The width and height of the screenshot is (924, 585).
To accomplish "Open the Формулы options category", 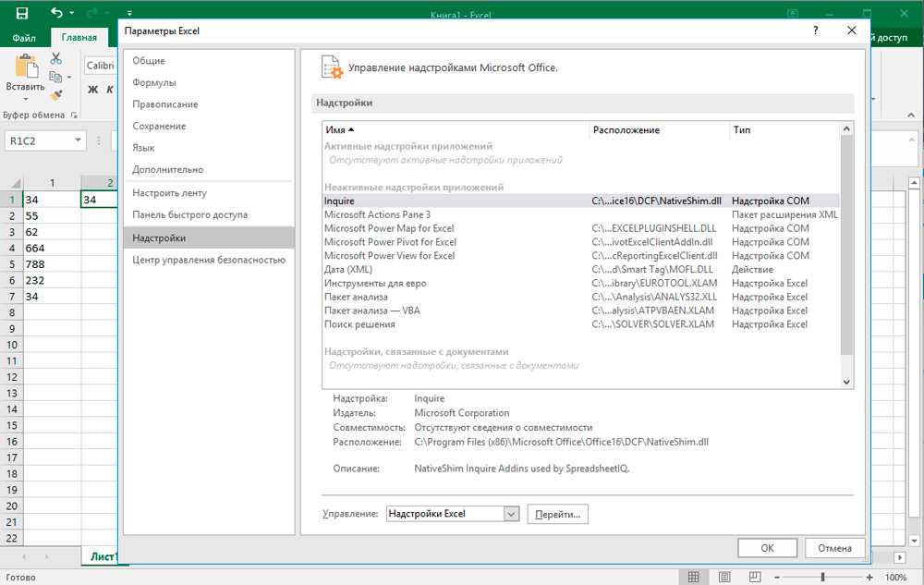I will (153, 82).
